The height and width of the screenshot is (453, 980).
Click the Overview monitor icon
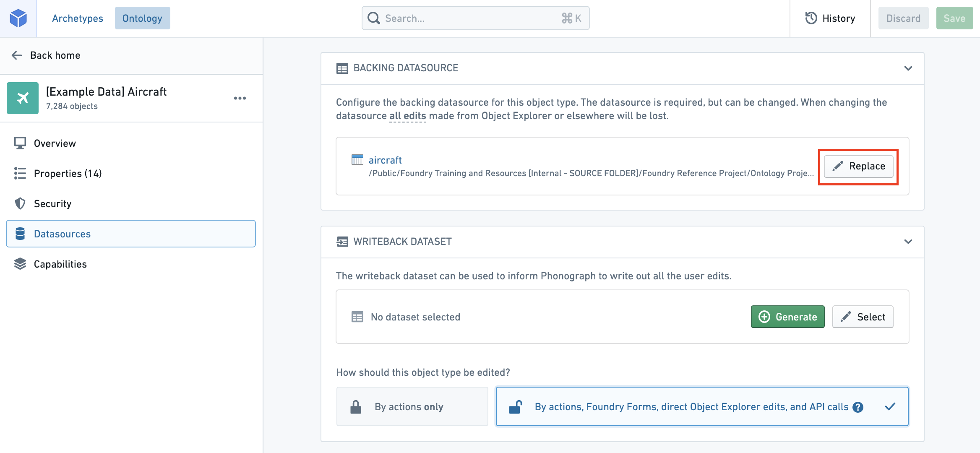click(20, 143)
